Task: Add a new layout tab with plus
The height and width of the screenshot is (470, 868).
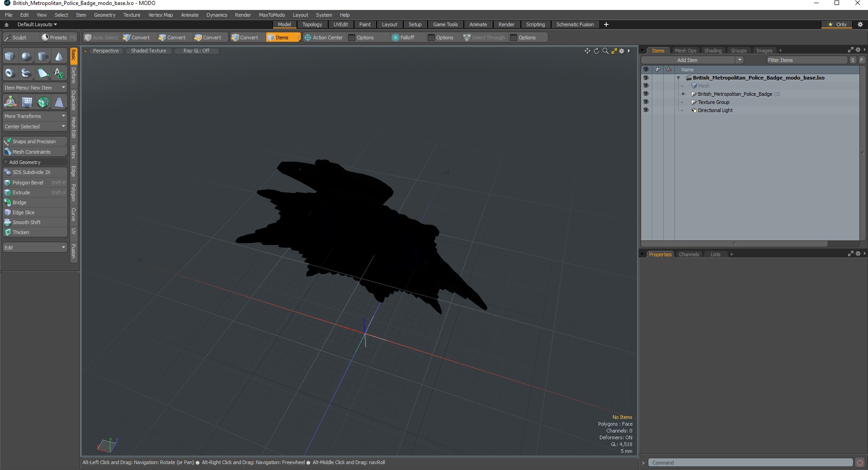Action: coord(606,24)
